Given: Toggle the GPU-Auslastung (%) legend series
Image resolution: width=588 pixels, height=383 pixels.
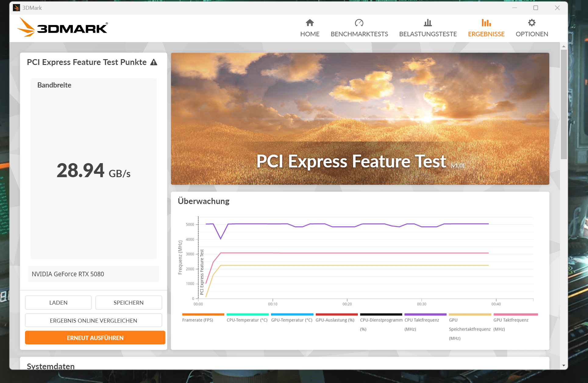Looking at the screenshot, I should tap(335, 320).
